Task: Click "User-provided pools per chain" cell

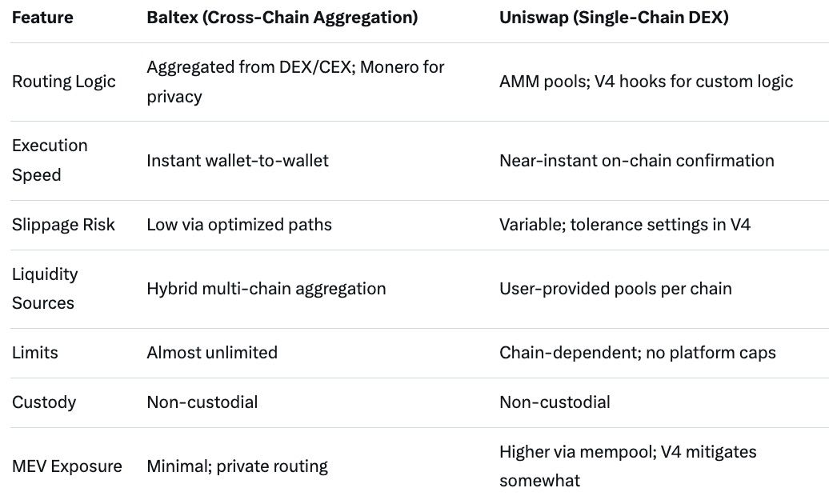Action: [x=615, y=289]
